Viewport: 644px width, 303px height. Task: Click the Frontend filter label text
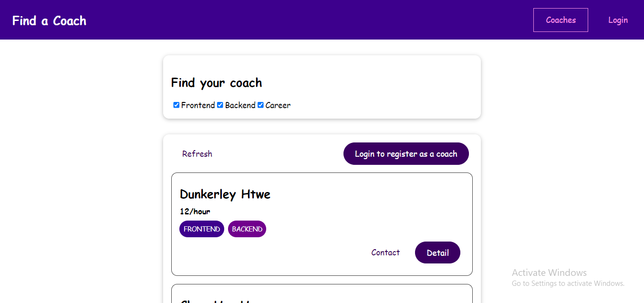(x=198, y=105)
